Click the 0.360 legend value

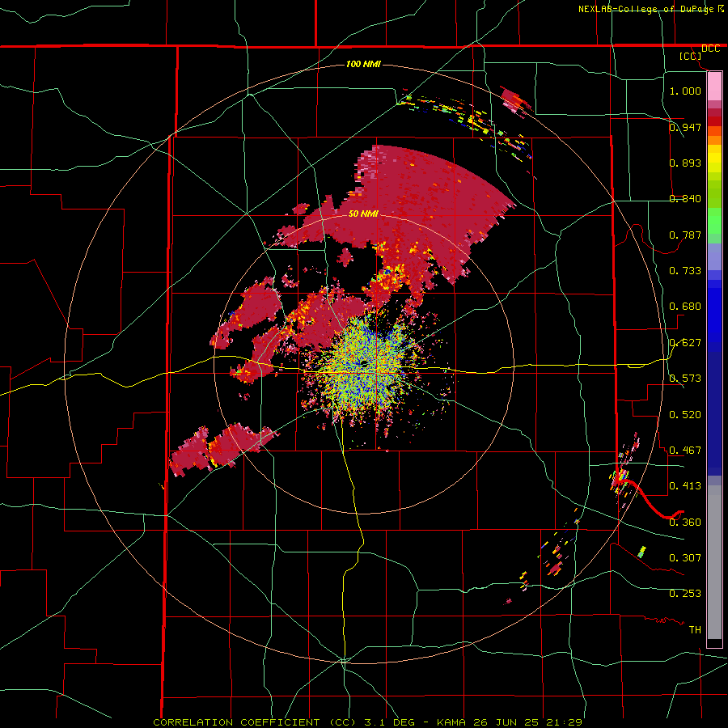[685, 523]
